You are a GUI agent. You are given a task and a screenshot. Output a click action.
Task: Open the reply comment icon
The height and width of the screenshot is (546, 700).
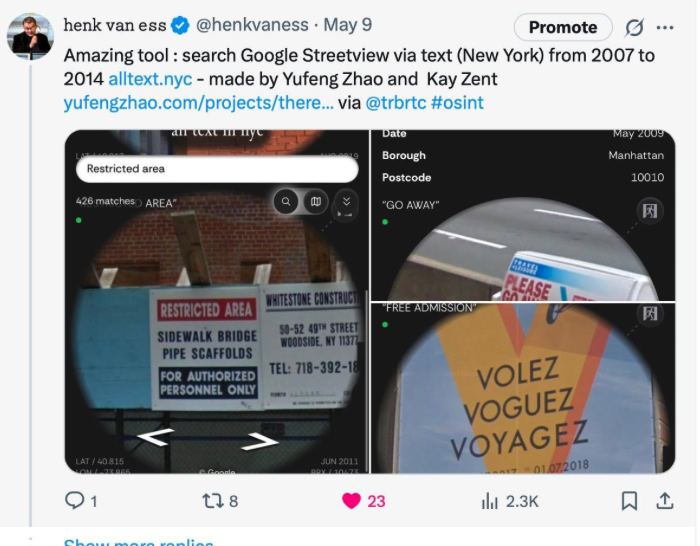[74, 500]
